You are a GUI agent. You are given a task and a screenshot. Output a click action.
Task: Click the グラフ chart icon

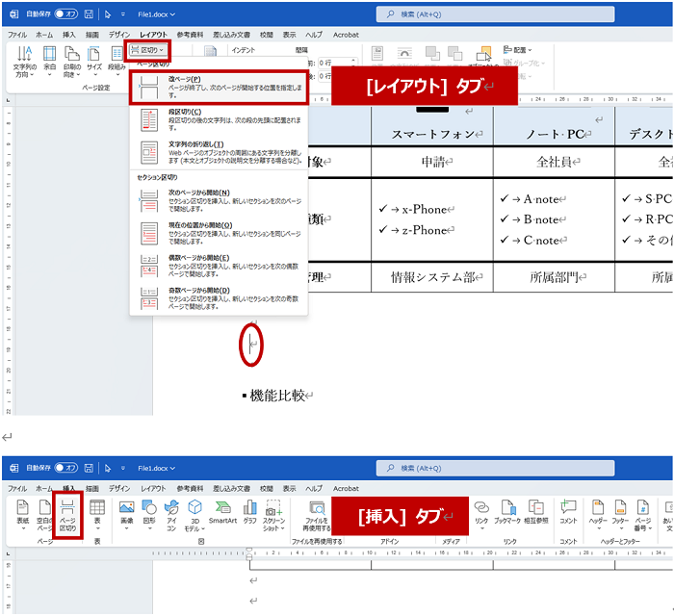(250, 513)
